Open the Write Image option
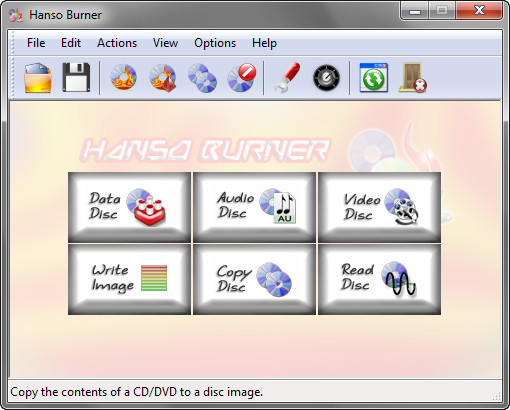The width and height of the screenshot is (510, 410). (x=129, y=279)
